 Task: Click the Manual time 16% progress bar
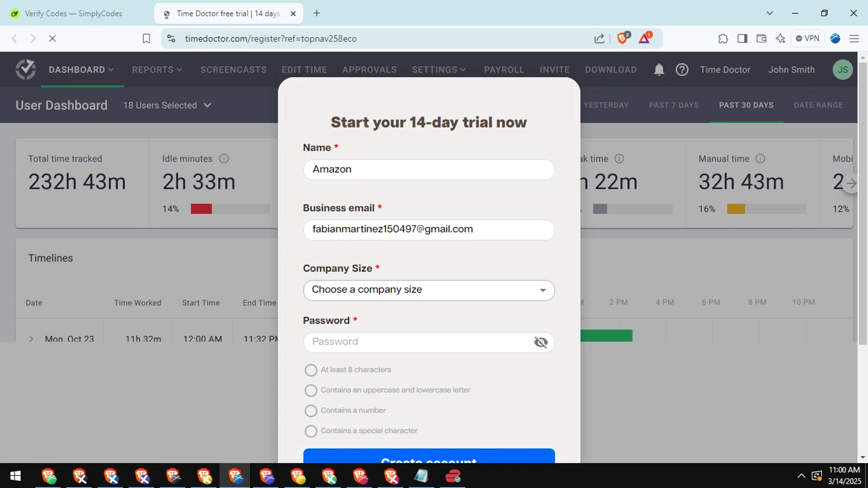click(x=766, y=209)
